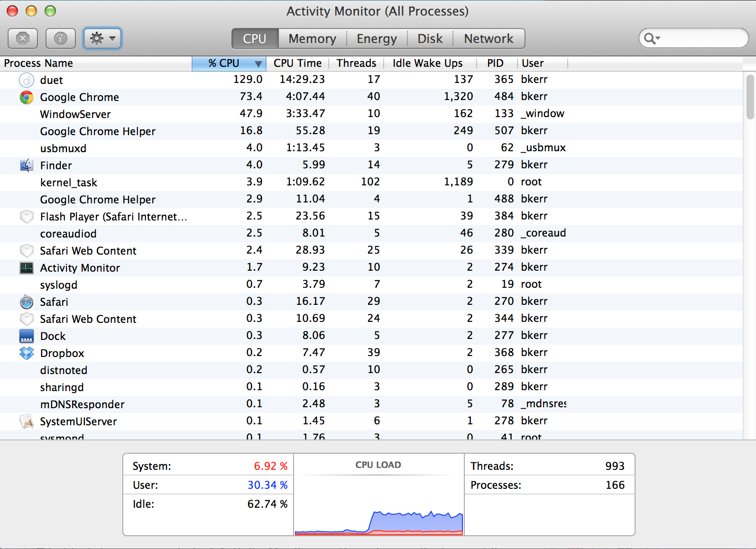Switch to the Disk tab
Screen dimensions: 756x549
(x=430, y=38)
